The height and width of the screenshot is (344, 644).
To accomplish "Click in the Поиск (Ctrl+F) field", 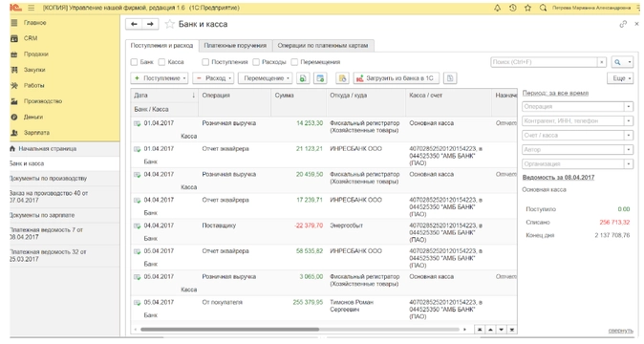I will pyautogui.click(x=545, y=62).
